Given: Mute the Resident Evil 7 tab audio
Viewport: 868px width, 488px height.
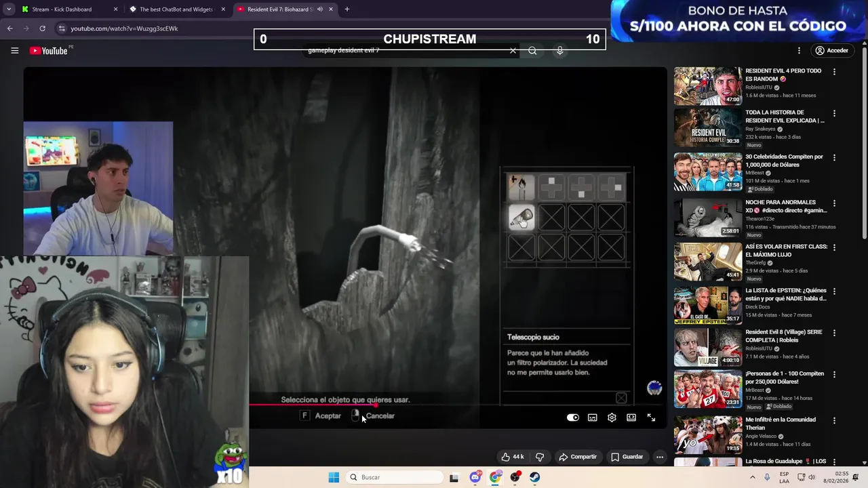Looking at the screenshot, I should [x=320, y=9].
